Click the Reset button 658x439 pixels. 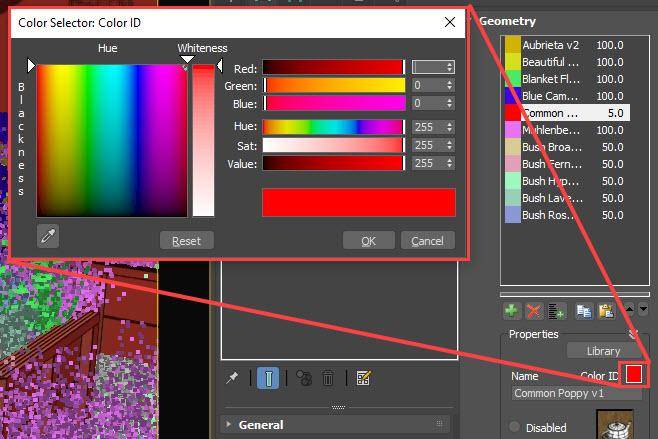187,241
